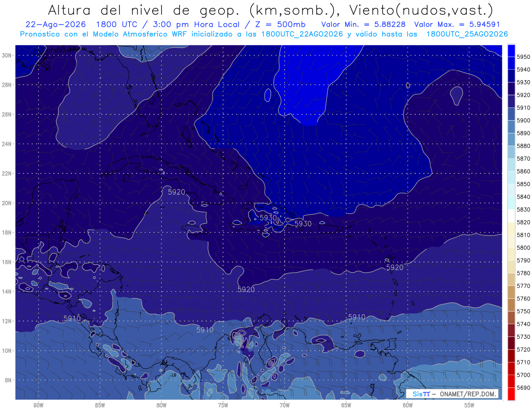Select the 20N latitude label
The width and height of the screenshot is (532, 411).
7,203
